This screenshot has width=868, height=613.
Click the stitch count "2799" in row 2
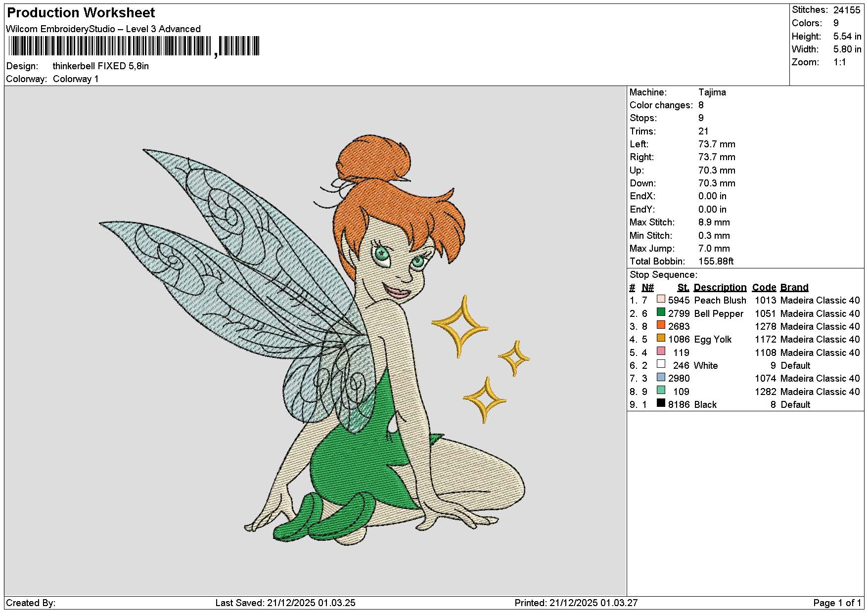pos(679,314)
